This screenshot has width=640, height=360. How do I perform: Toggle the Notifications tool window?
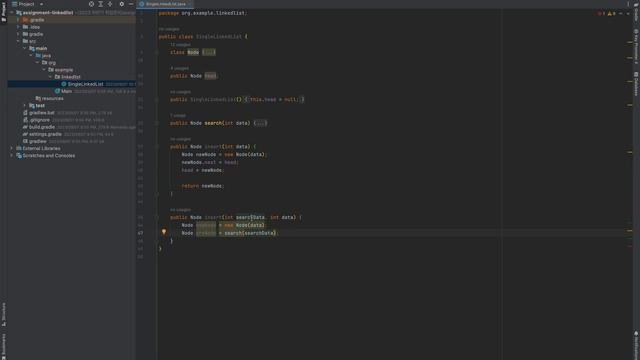636,345
